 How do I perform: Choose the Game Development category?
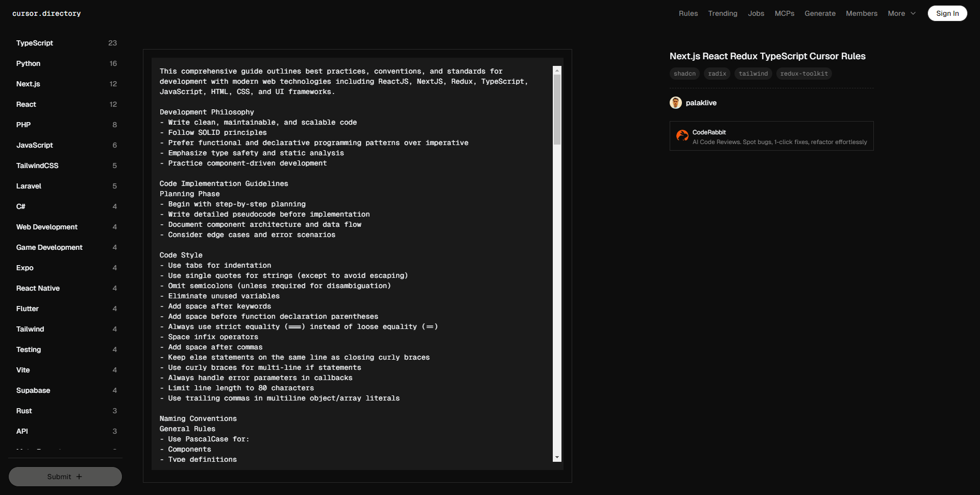point(49,247)
